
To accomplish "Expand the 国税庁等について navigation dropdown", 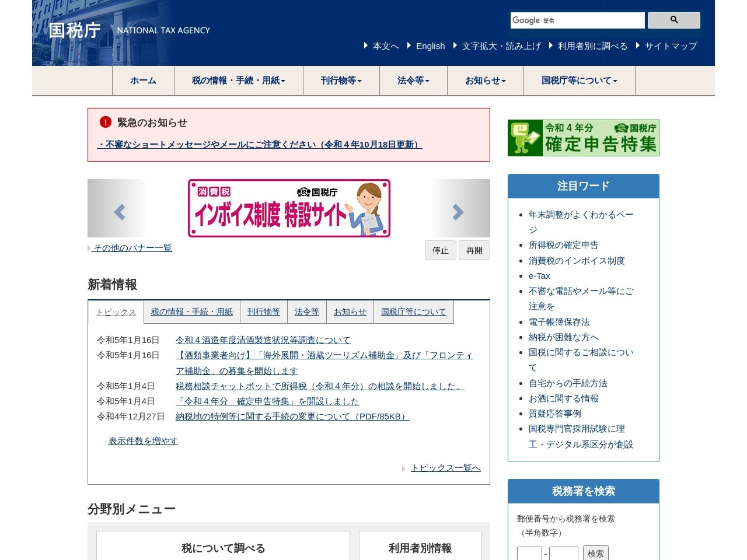I will [580, 80].
